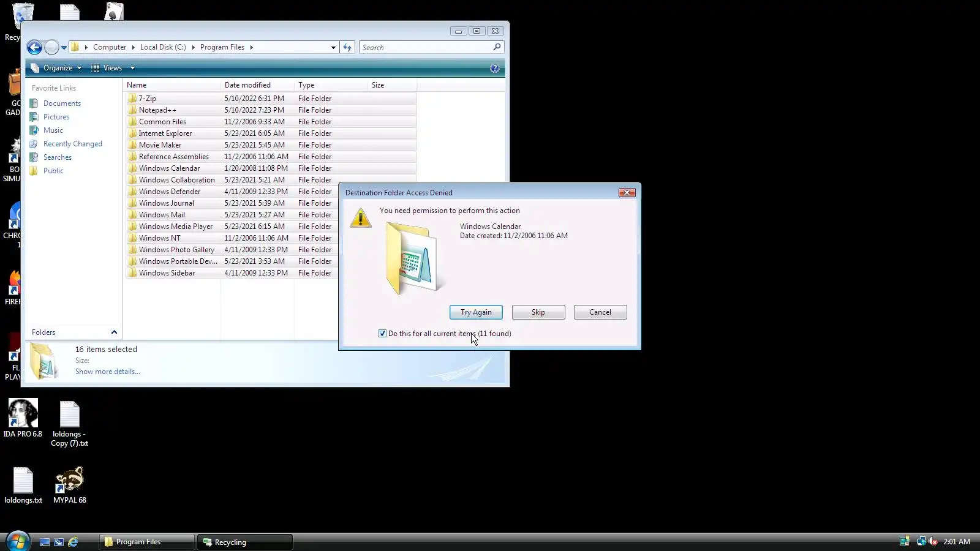Sort by the Name column header
Image resolution: width=980 pixels, height=551 pixels.
(173, 85)
